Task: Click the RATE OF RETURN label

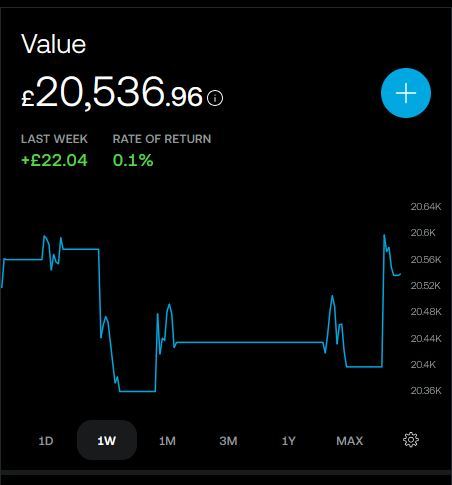Action: 162,139
